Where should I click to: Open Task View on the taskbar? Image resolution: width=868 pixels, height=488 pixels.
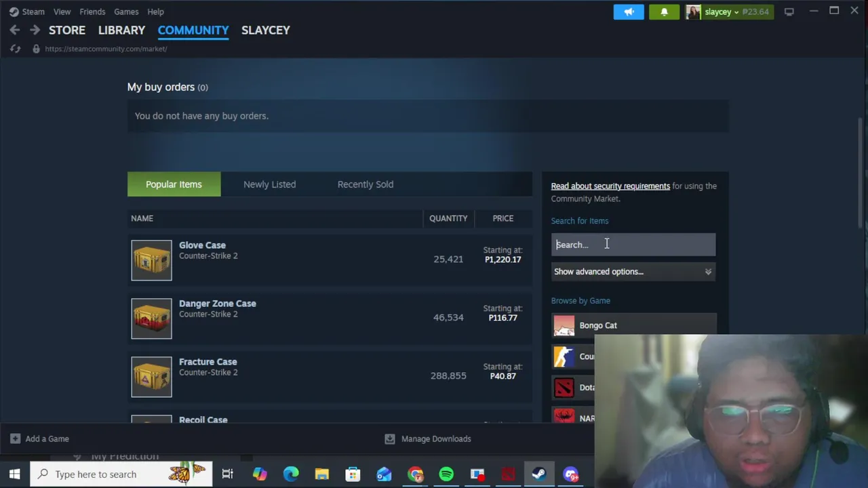(228, 474)
